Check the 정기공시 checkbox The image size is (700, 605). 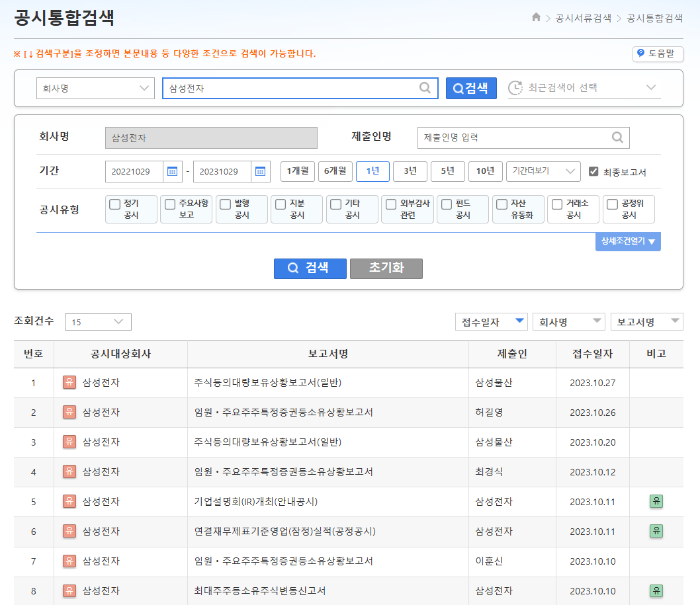pyautogui.click(x=114, y=204)
